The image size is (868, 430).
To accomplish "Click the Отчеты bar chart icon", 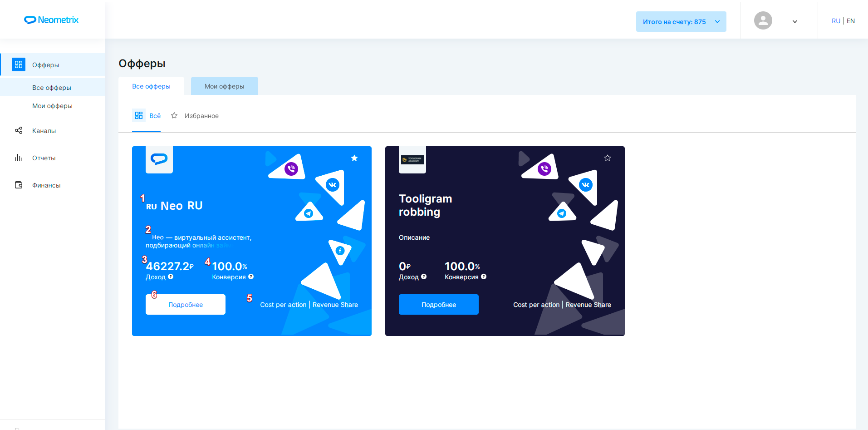I will click(x=19, y=158).
